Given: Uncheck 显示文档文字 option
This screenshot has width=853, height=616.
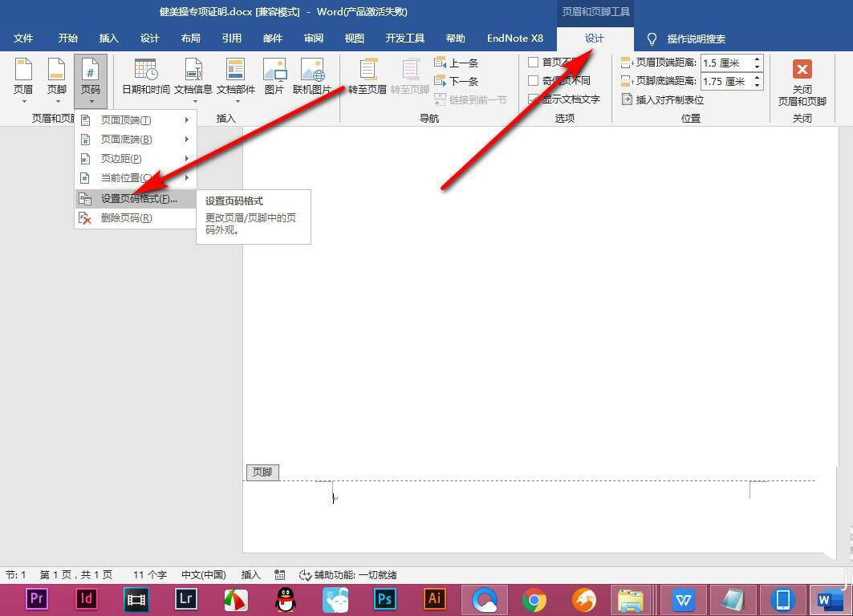Looking at the screenshot, I should (x=534, y=99).
